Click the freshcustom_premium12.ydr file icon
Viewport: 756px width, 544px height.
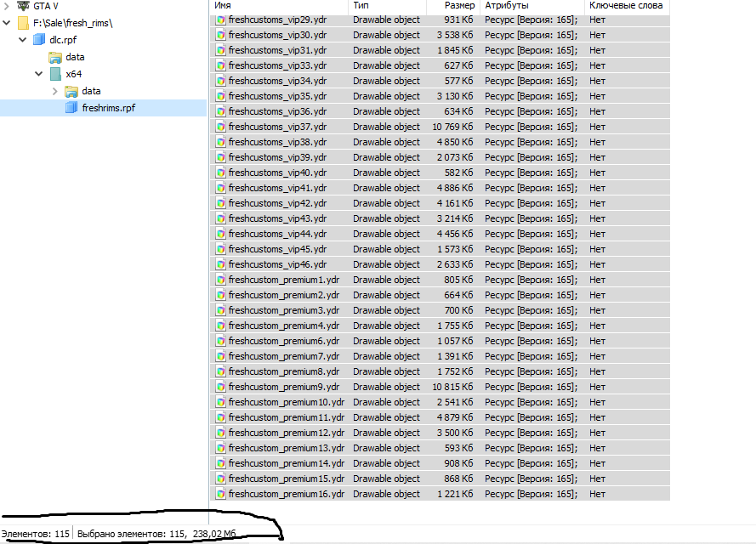click(x=221, y=433)
